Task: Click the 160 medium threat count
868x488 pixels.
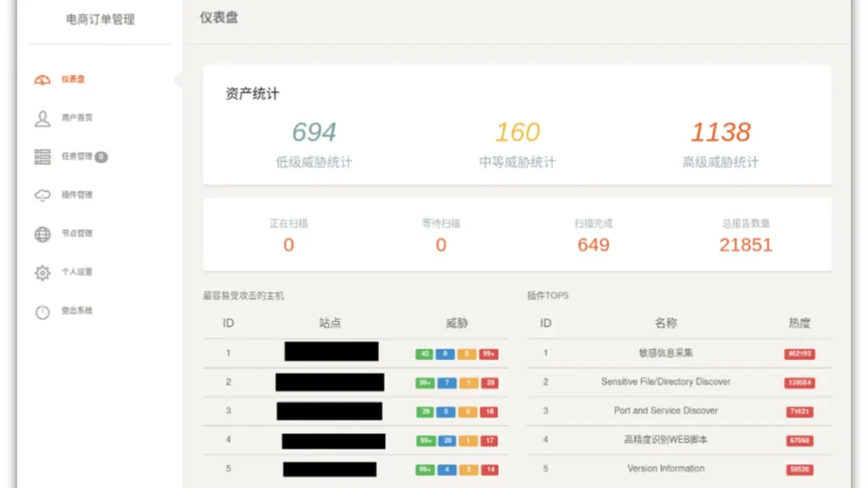Action: [517, 132]
